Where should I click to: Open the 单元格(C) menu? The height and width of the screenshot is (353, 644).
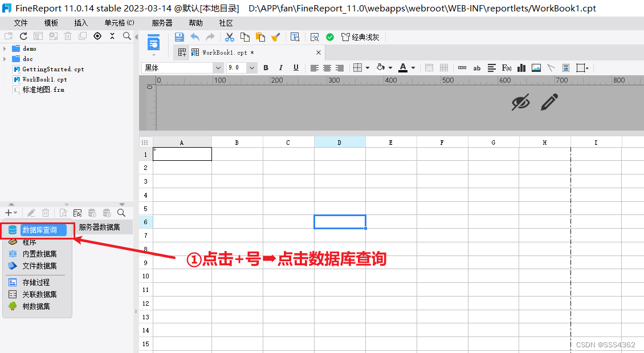tap(119, 23)
